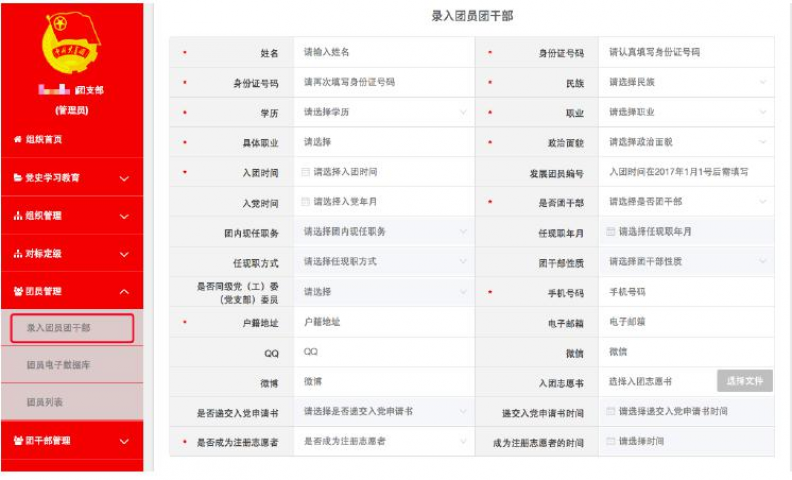Click the home icon beside 组织首页
792x480 pixels.
[x=17, y=139]
